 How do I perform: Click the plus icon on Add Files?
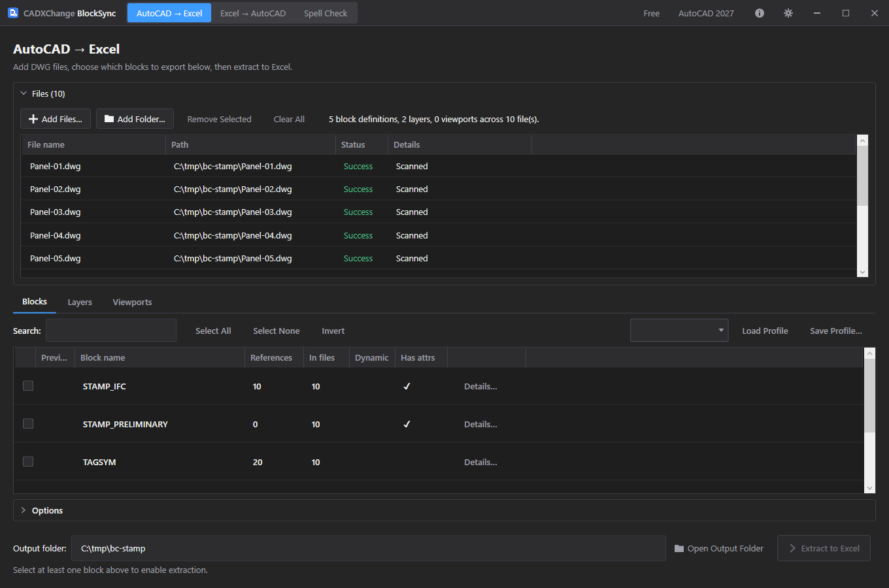click(x=33, y=119)
